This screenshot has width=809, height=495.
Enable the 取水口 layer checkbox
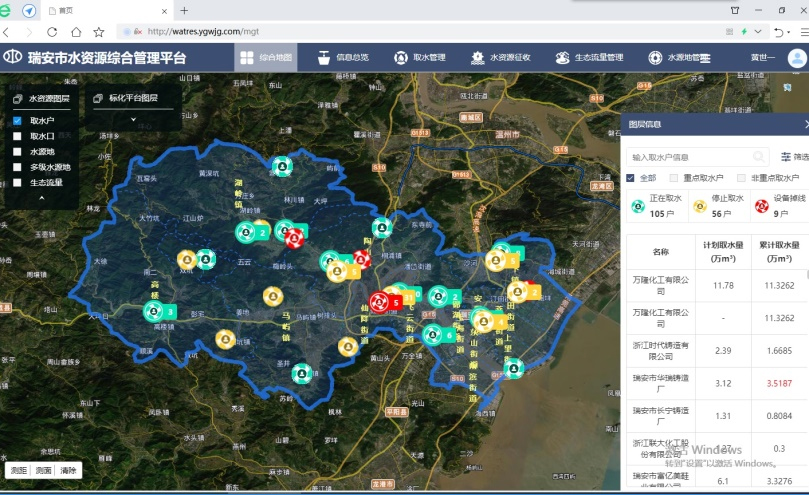(17, 136)
